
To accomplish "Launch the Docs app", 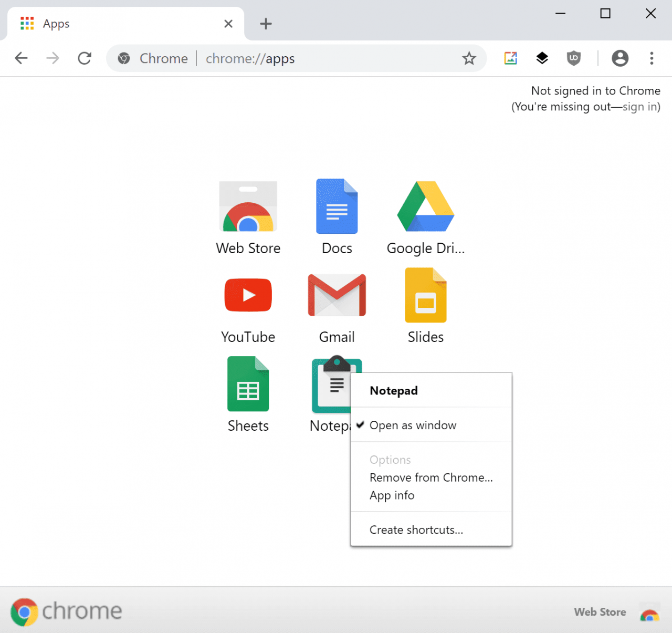I will point(337,206).
